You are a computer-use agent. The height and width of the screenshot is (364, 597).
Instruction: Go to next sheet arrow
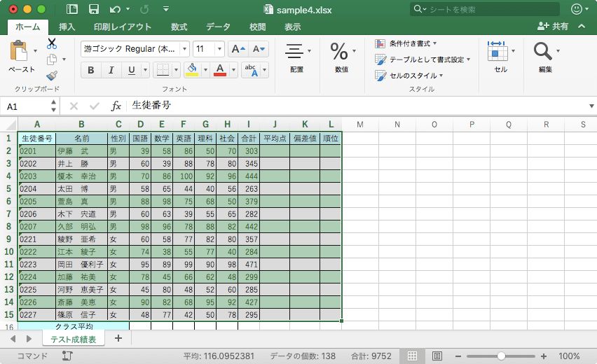coord(29,339)
